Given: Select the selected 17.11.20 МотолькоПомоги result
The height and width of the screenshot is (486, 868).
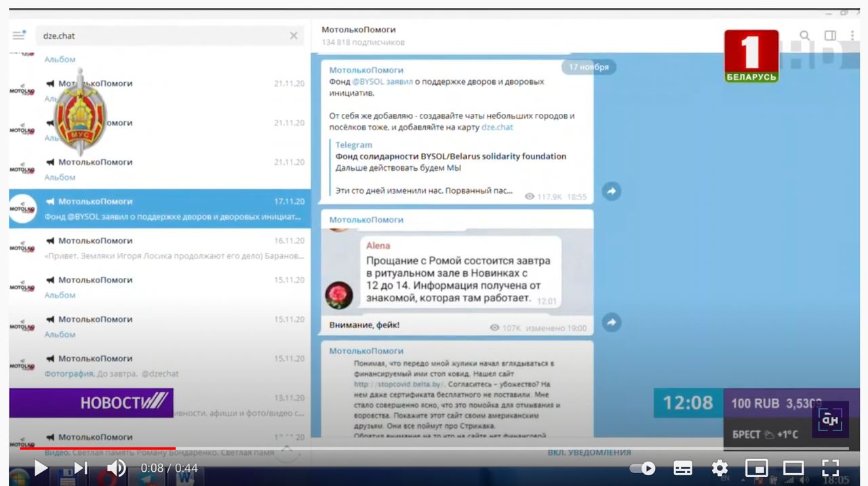Looking at the screenshot, I should (160, 209).
